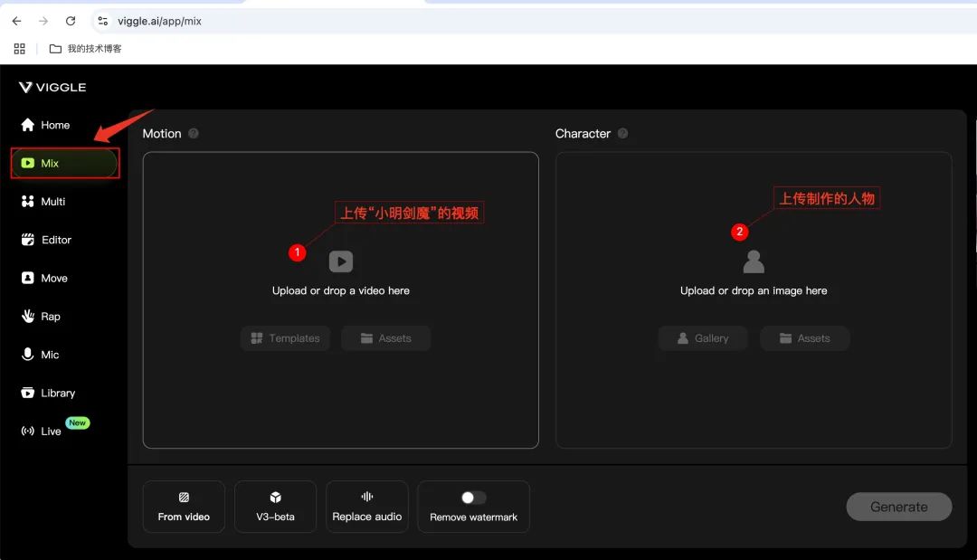Click the site info icon in address bar
The image size is (977, 560).
point(103,21)
